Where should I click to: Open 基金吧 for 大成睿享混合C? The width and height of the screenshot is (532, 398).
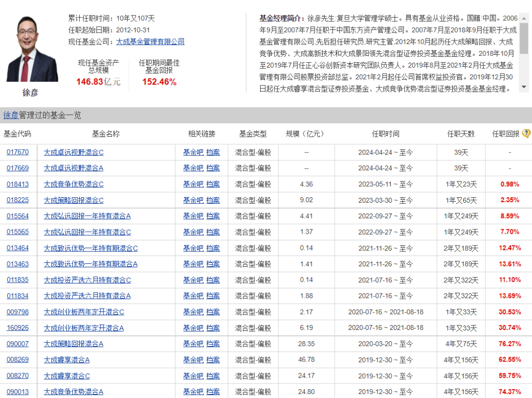193,376
